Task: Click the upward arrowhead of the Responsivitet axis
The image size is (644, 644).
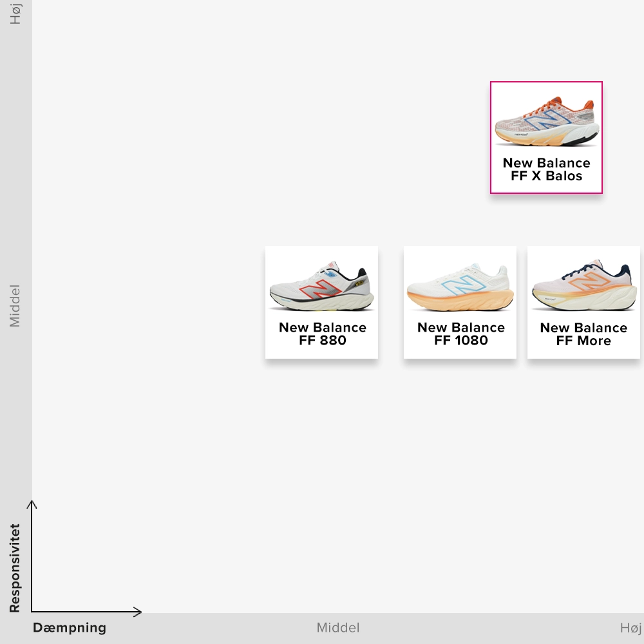Action: [32, 504]
